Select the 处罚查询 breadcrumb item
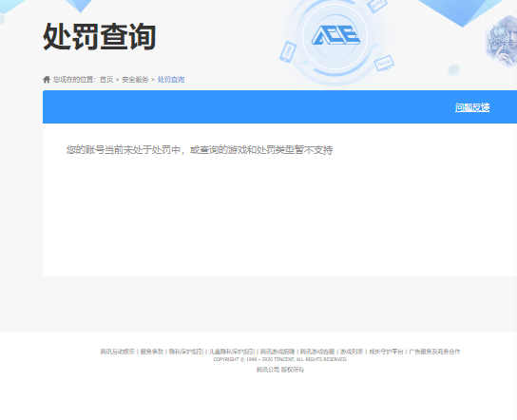This screenshot has height=420, width=517. pos(171,80)
